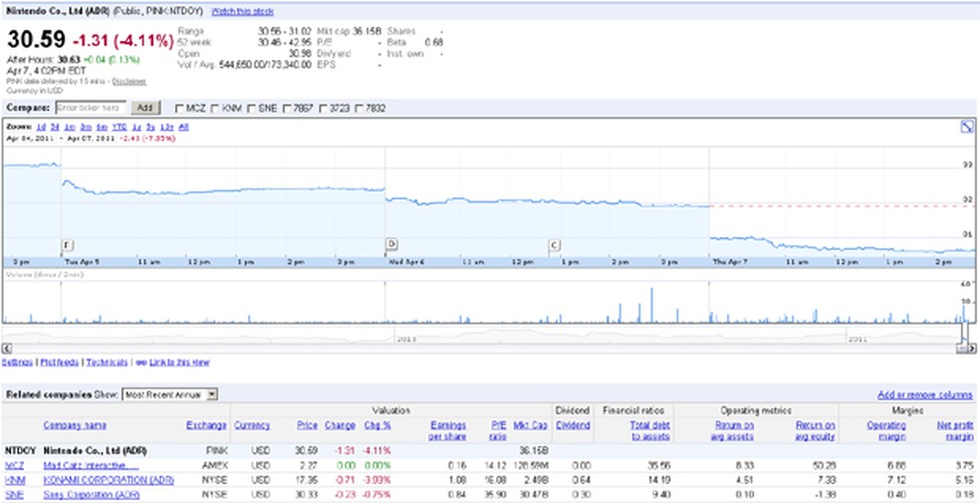Check the 3723 compare checkbox
The width and height of the screenshot is (980, 503).
point(323,109)
